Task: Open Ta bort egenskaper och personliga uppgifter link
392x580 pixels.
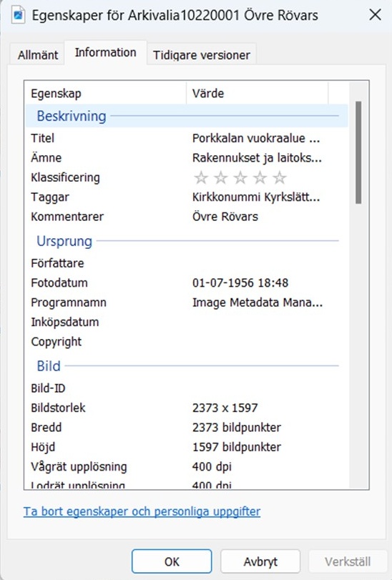Action: [x=142, y=511]
